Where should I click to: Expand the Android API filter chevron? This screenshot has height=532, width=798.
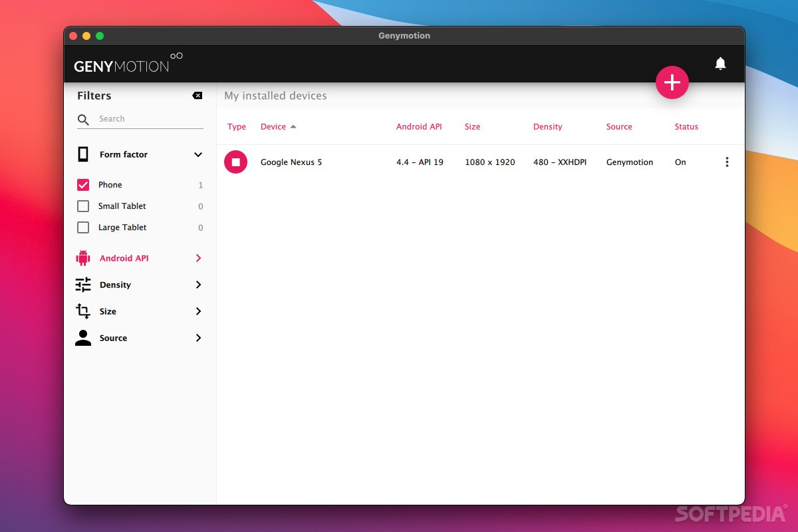198,258
